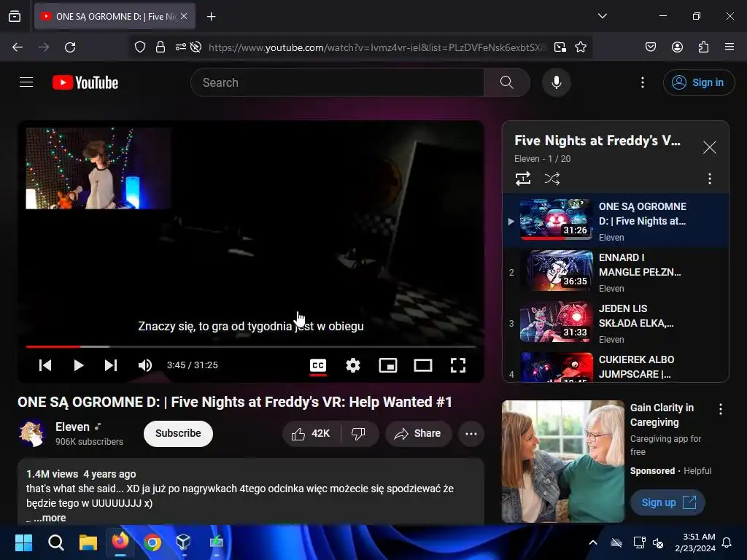Mute the video volume

coord(145,365)
